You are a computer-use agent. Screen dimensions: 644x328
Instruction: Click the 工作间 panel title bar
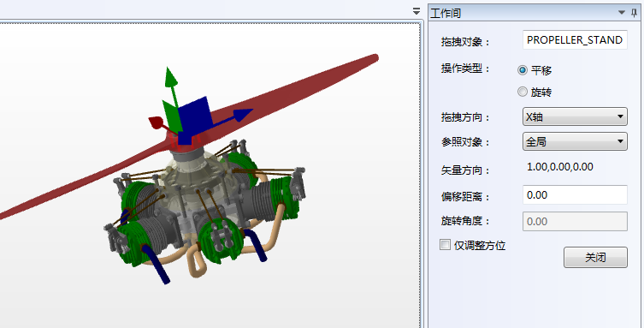point(522,13)
